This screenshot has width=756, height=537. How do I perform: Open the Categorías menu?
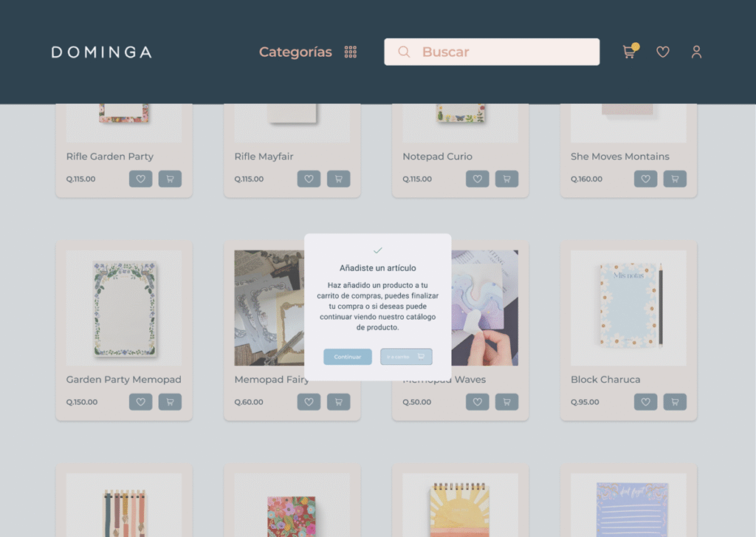pos(295,52)
